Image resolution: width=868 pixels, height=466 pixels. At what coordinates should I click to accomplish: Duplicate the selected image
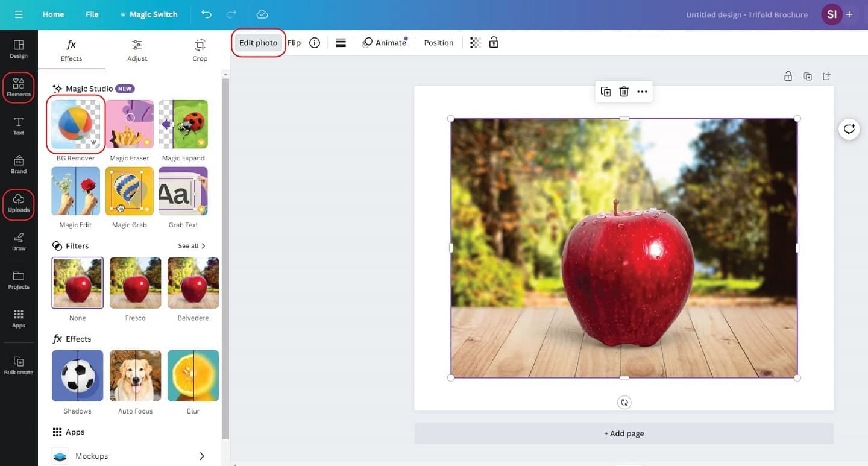point(605,91)
